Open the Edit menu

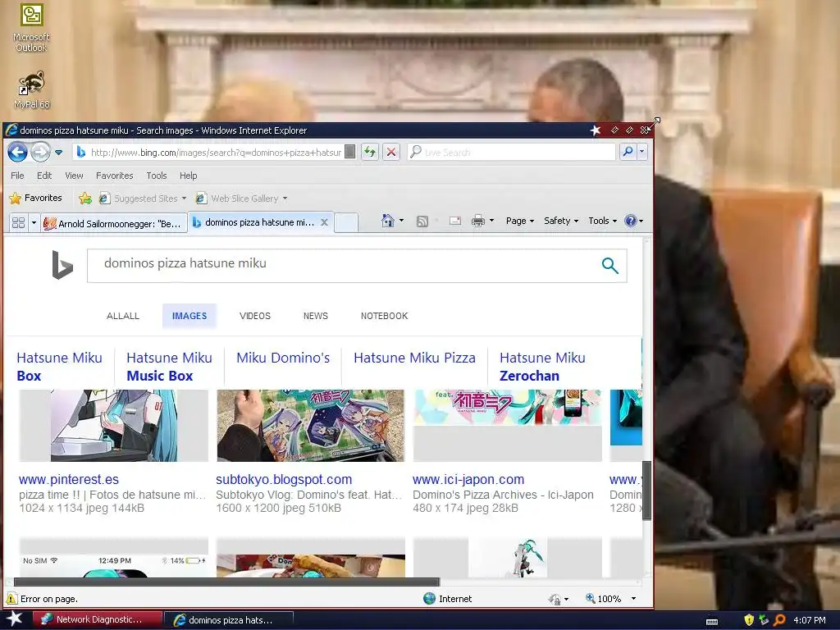[44, 176]
